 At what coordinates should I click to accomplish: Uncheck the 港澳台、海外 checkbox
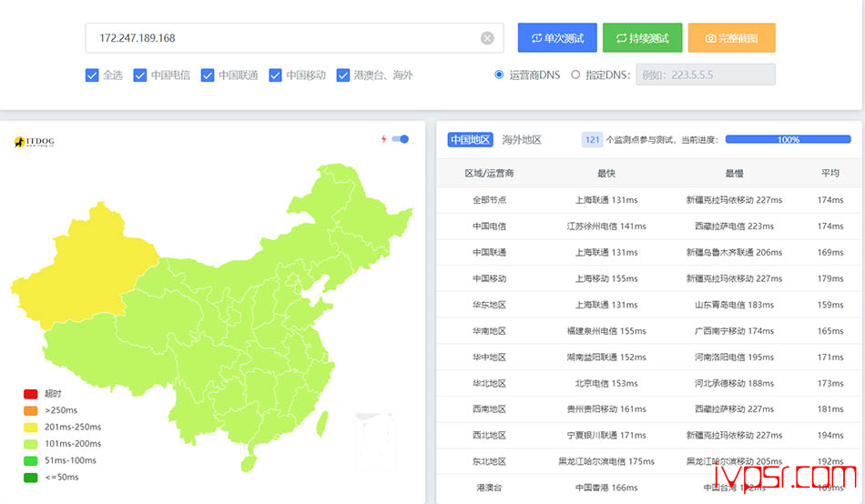(x=343, y=76)
